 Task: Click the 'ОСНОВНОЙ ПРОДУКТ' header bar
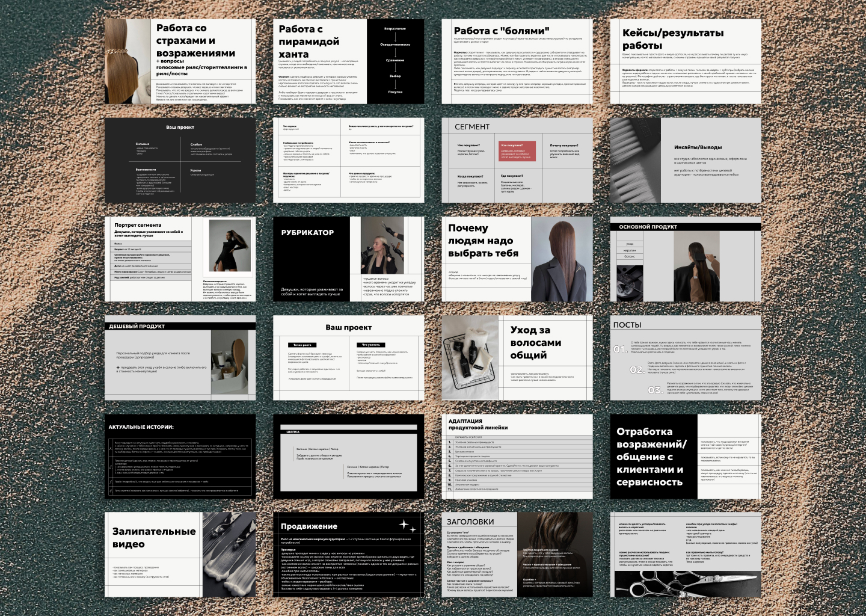click(686, 227)
